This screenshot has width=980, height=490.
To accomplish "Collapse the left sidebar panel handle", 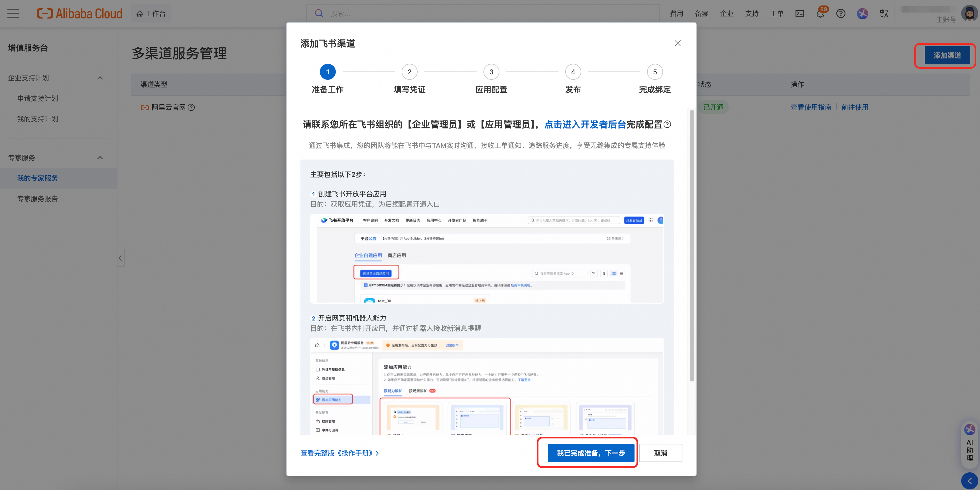I will [120, 258].
